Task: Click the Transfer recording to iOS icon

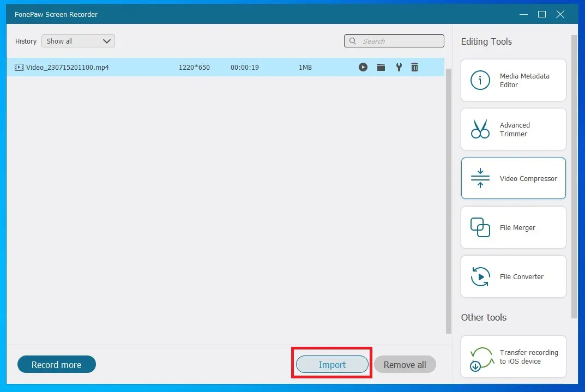Action: 481,358
